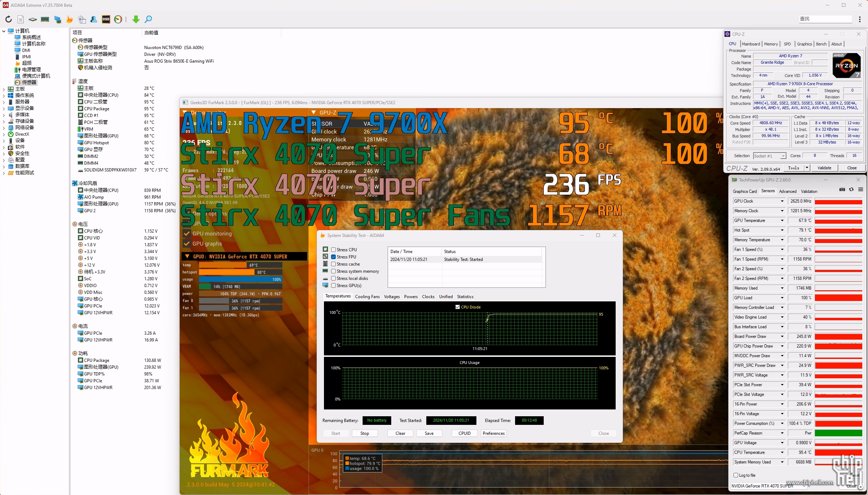This screenshot has height=495, width=868.
Task: Open the checklist settings toolbar icon
Action: 82,19
